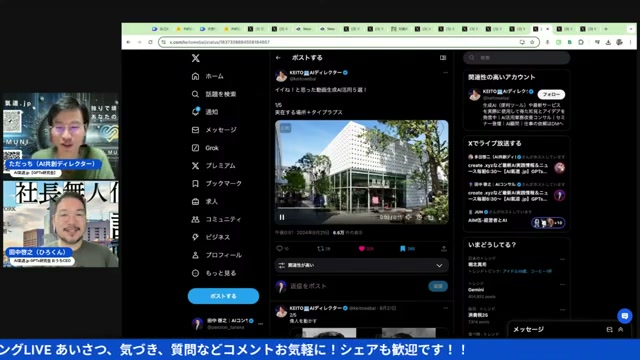Viewport: 640px width, 360px height.
Task: Click the コミュニティ people icon
Action: click(x=196, y=219)
